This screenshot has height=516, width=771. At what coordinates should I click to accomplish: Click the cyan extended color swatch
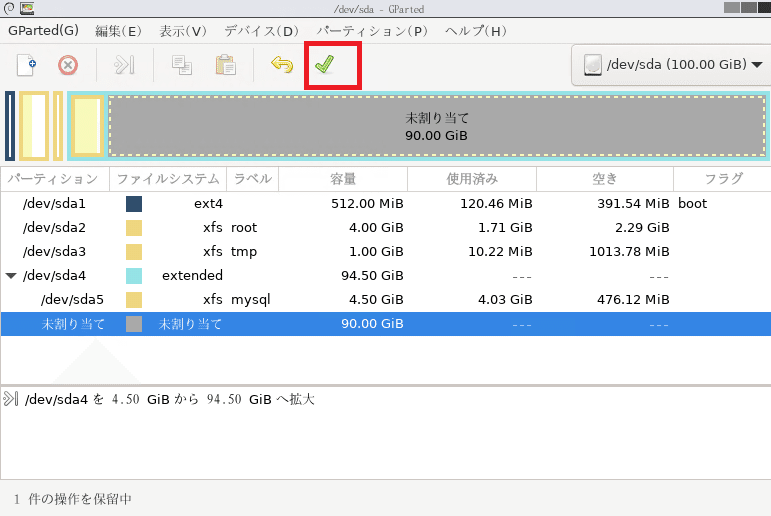click(134, 275)
